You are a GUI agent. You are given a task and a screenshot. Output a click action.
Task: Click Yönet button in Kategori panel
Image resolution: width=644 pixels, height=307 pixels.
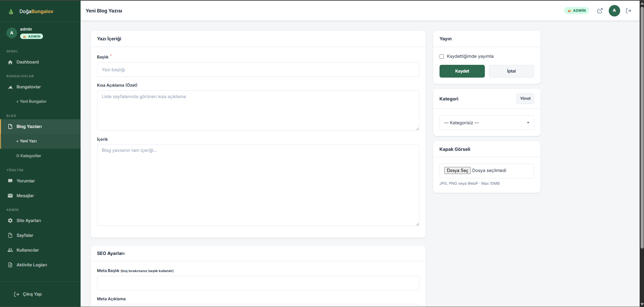click(525, 99)
